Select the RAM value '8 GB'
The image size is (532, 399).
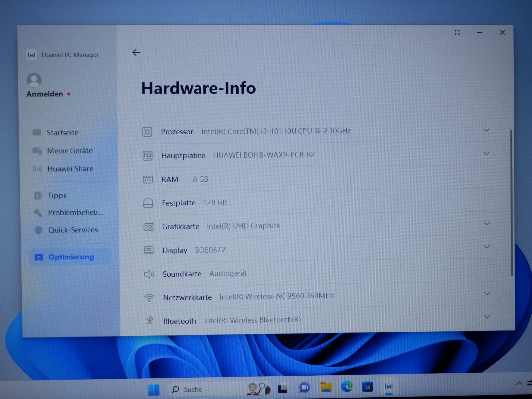200,179
